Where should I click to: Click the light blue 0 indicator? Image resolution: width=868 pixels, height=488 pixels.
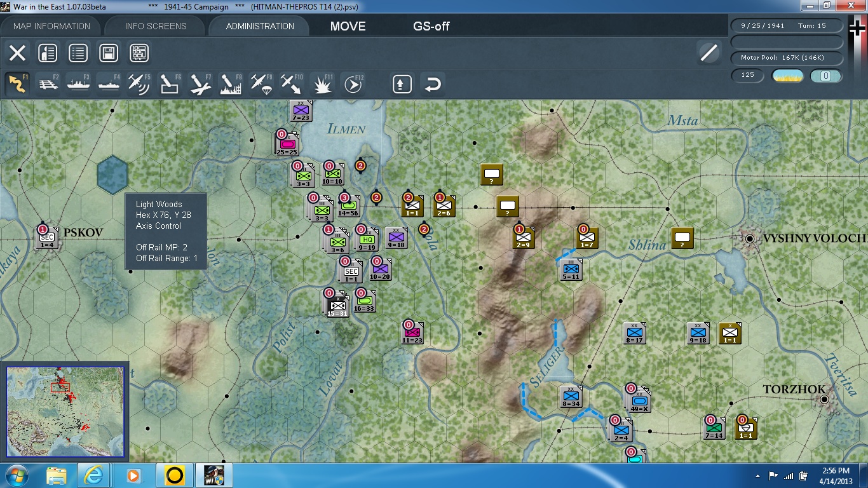[826, 76]
